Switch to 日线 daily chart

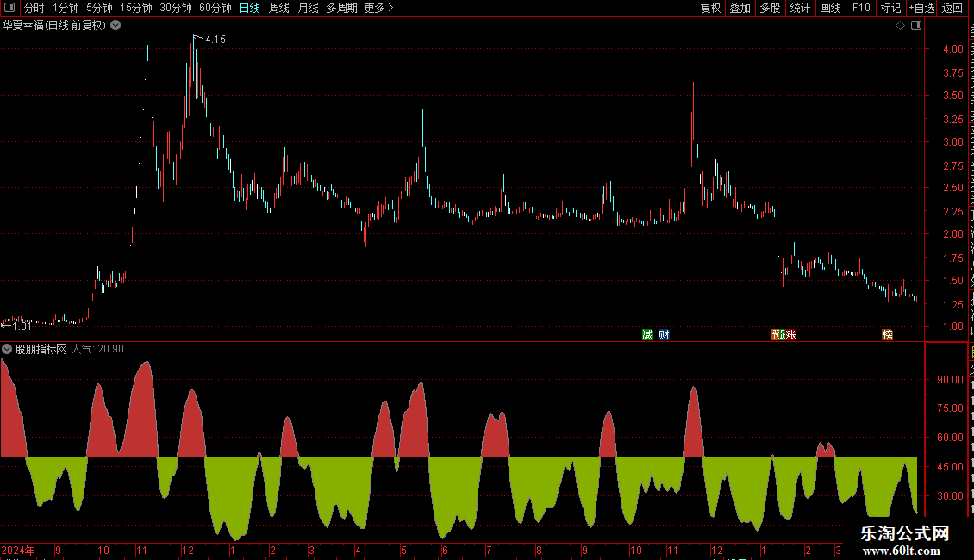point(250,8)
